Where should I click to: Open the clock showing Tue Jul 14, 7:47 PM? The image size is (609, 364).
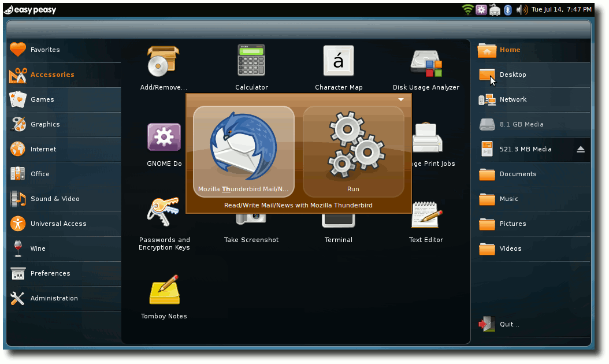561,9
